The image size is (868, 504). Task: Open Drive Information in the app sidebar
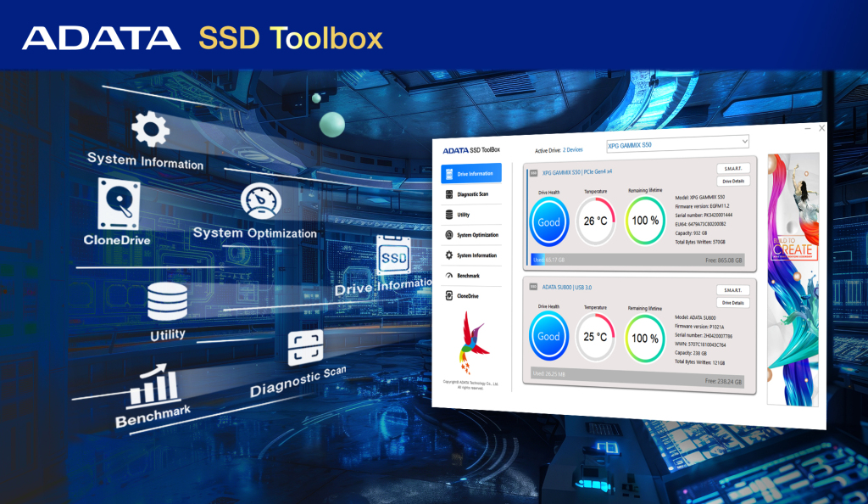point(471,173)
